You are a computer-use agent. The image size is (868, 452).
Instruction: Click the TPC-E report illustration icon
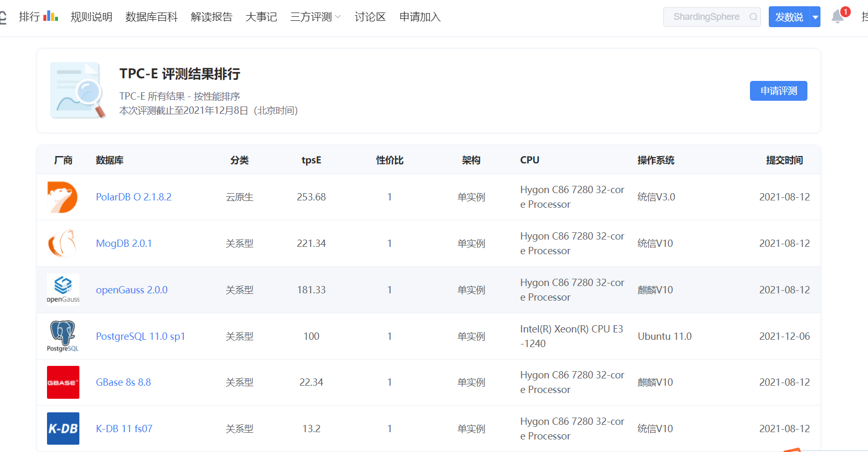click(78, 90)
